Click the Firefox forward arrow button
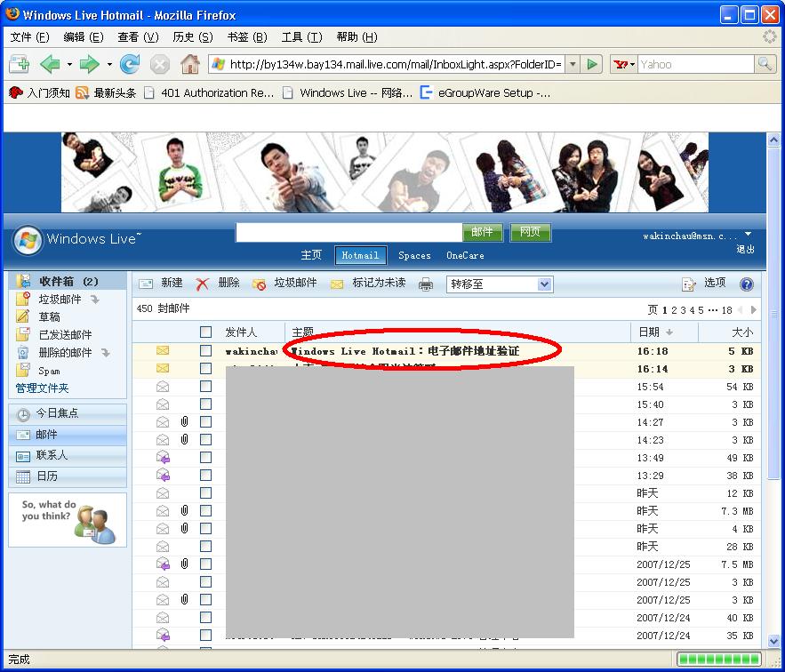Viewport: 785px width, 672px height. pyautogui.click(x=89, y=64)
